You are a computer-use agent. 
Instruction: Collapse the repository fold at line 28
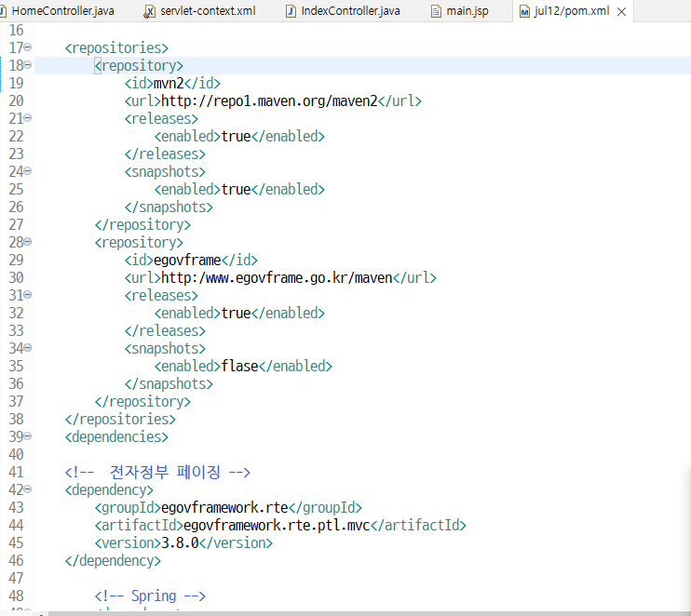click(x=28, y=241)
